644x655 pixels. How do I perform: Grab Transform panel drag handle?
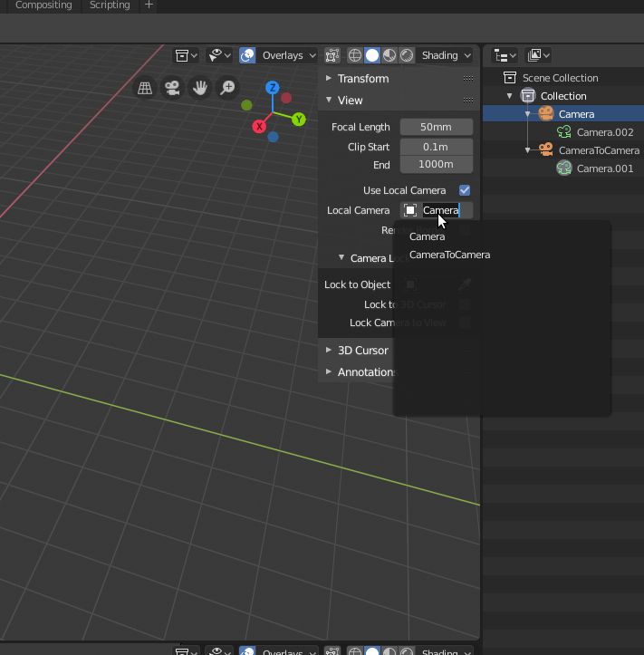tap(468, 78)
